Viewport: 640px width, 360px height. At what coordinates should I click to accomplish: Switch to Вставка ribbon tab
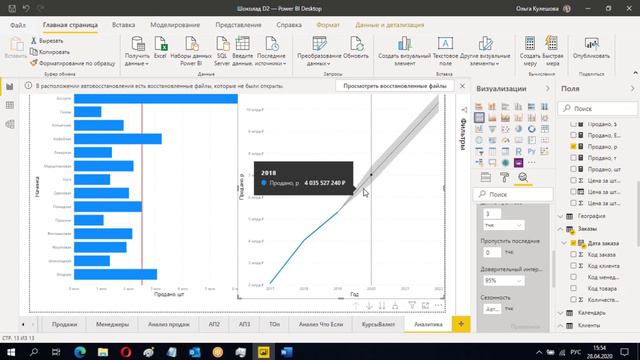123,25
